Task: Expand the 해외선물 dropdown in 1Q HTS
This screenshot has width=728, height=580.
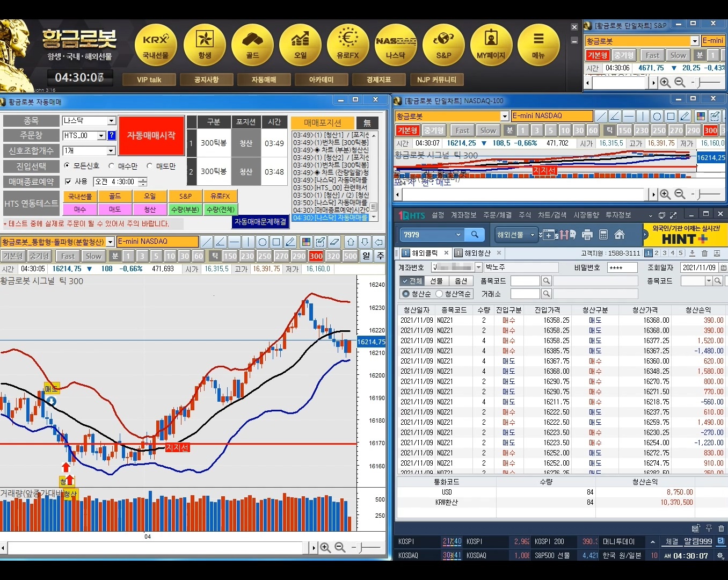Action: [x=533, y=235]
